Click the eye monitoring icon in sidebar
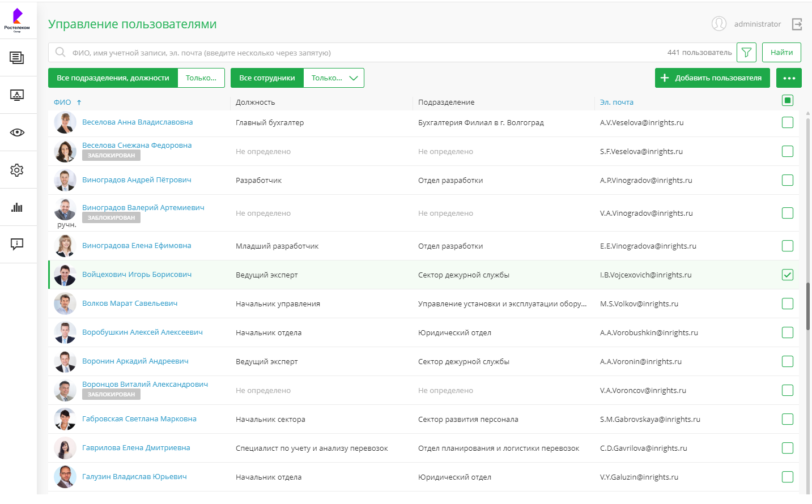The height and width of the screenshot is (504, 812). pos(17,133)
